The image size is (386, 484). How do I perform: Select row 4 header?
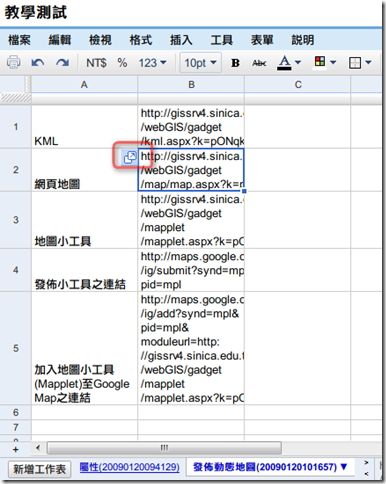click(16, 270)
